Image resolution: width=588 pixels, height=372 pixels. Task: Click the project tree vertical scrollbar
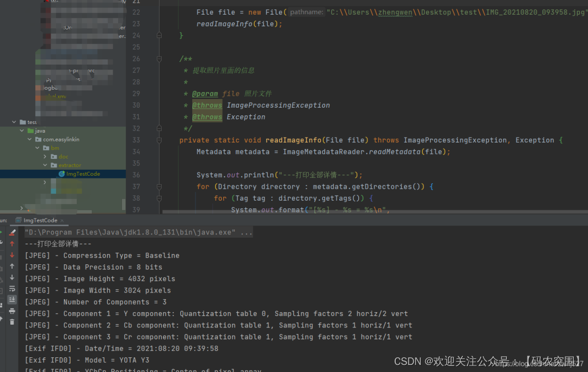(x=124, y=204)
